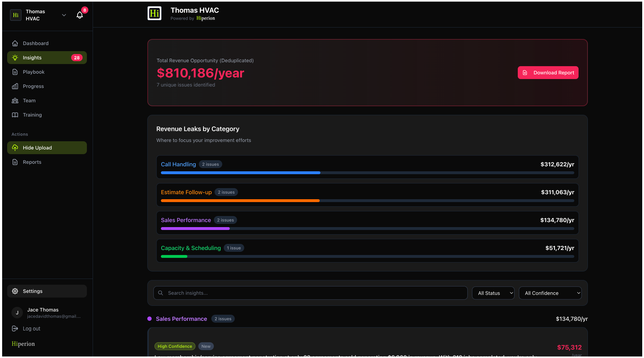Click the Training book icon
644x358 pixels.
click(x=15, y=115)
